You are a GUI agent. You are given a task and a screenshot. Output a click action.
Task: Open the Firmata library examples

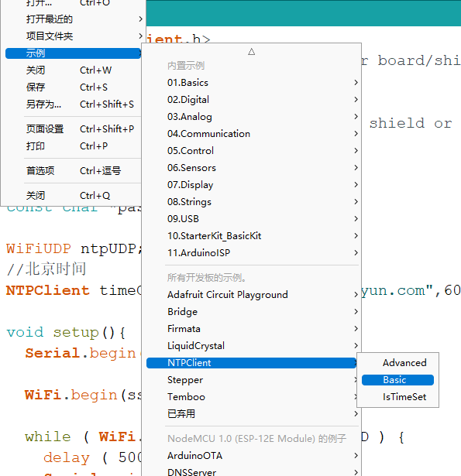point(251,328)
